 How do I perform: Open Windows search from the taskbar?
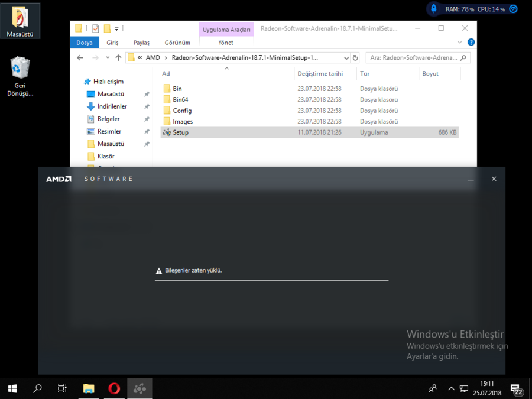pos(37,388)
